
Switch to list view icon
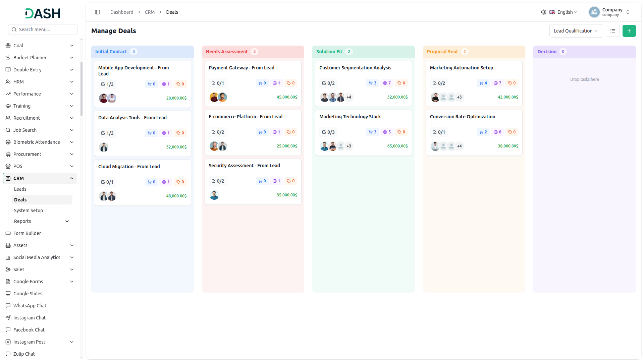(x=612, y=31)
